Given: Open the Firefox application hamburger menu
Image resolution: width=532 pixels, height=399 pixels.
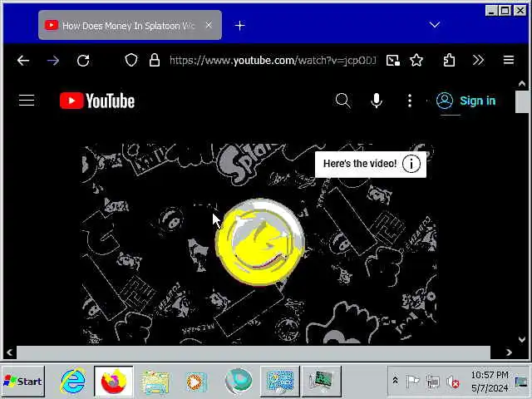Looking at the screenshot, I should pos(509,61).
